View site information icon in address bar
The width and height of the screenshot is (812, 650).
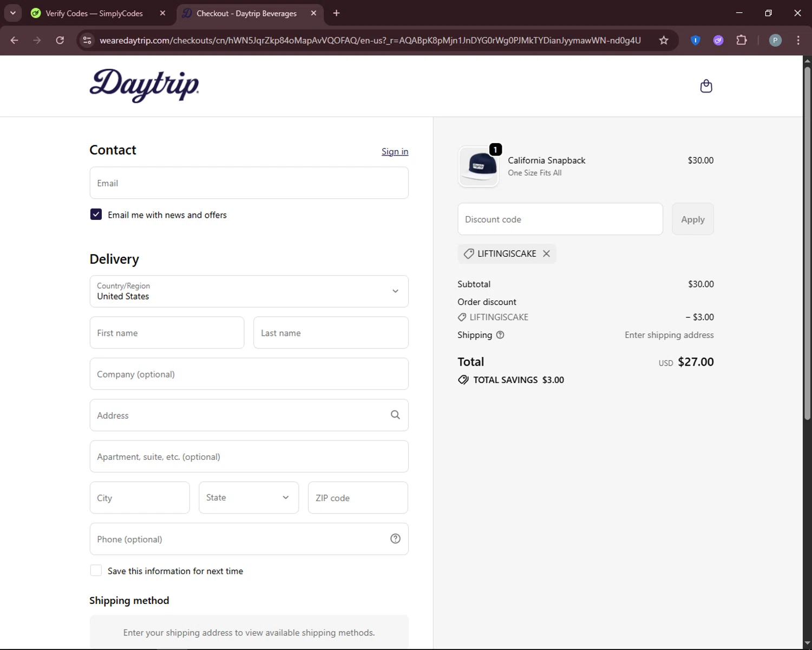pyautogui.click(x=87, y=40)
